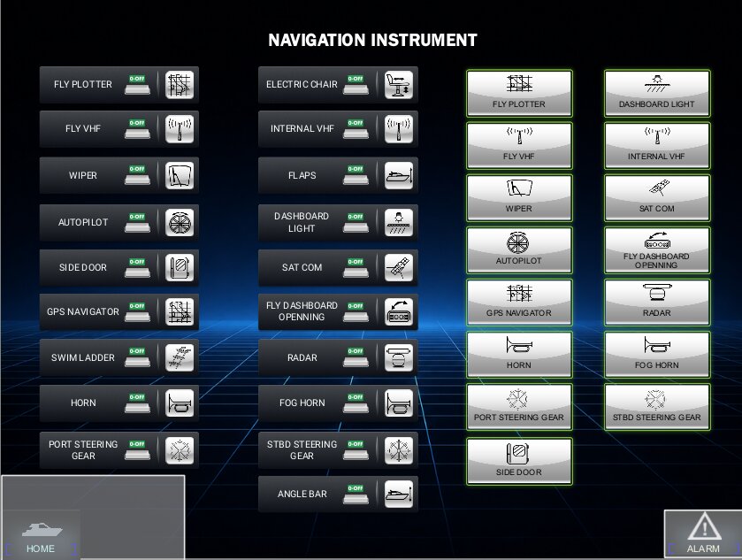
Task: Click the Port Steering Gear icon in left list
Action: [180, 450]
